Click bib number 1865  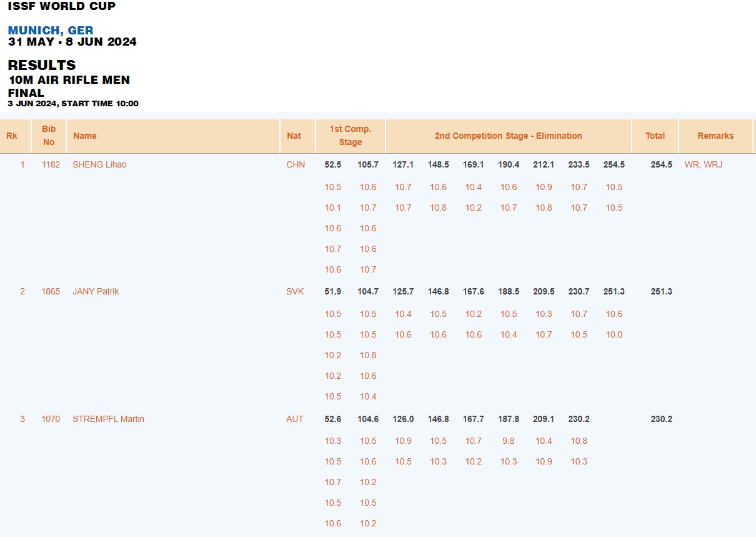click(51, 291)
